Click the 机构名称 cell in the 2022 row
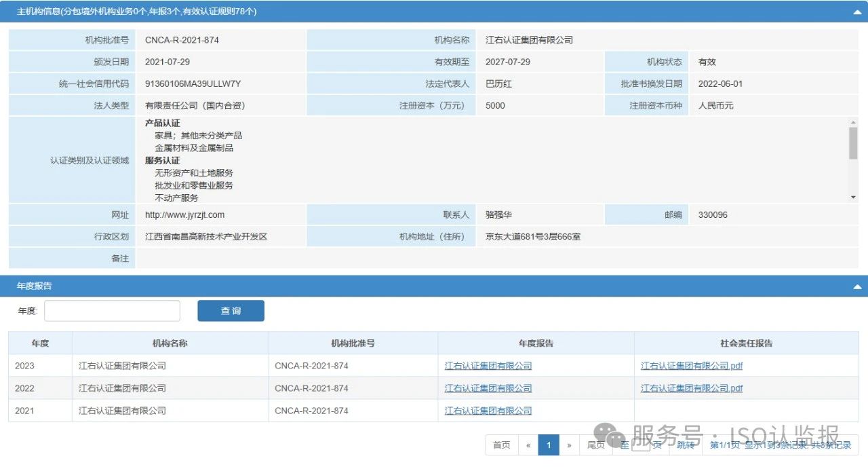Screen dimensions: 868x471 pos(170,388)
